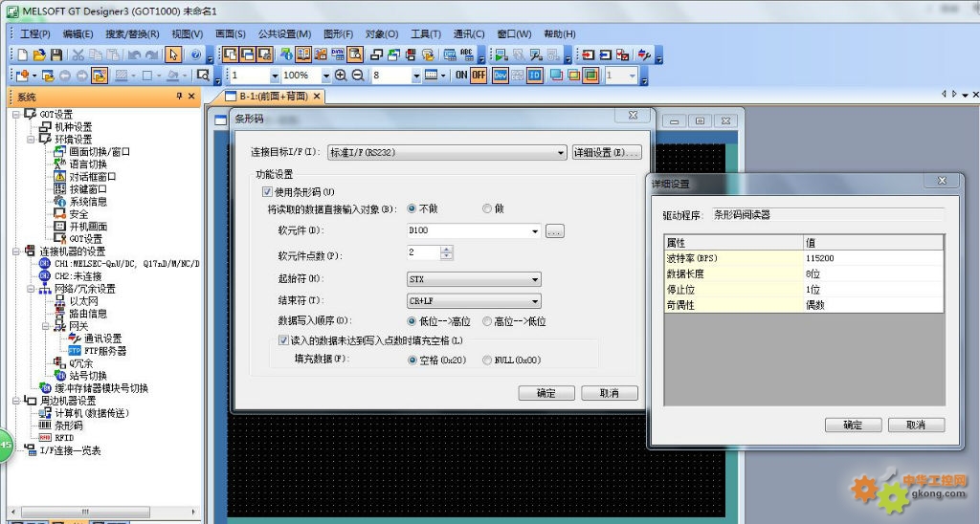The height and width of the screenshot is (524, 980).
Task: Click 取消 in 详细设置 dialog
Action: pyautogui.click(x=916, y=425)
